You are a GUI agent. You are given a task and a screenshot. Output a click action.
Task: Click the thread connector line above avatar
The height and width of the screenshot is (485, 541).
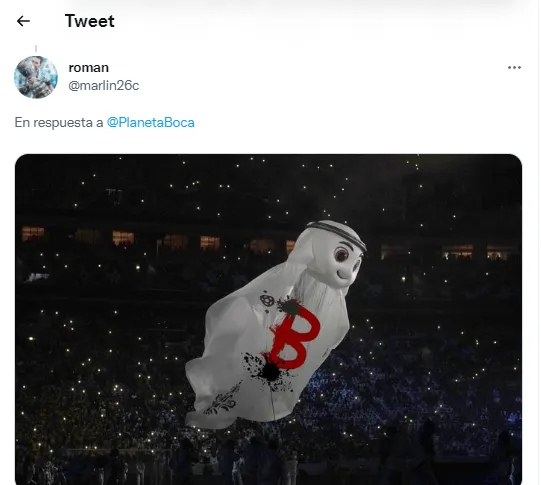coord(36,49)
